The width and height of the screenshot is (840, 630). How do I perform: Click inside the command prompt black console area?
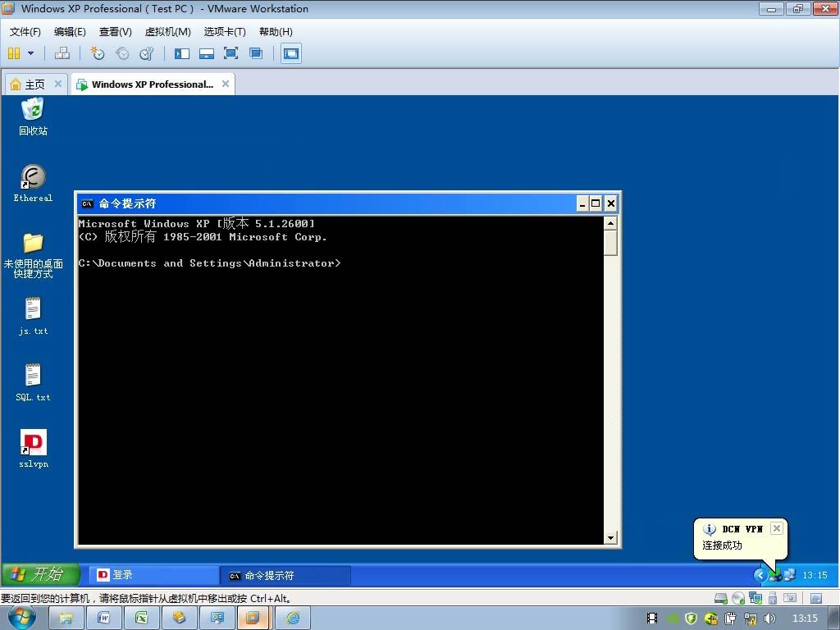tap(340, 380)
